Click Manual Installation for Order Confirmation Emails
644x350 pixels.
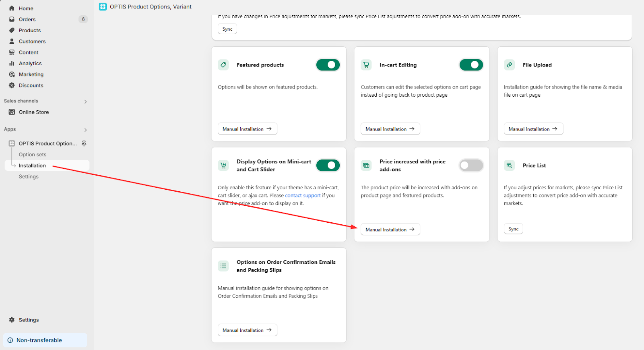248,330
